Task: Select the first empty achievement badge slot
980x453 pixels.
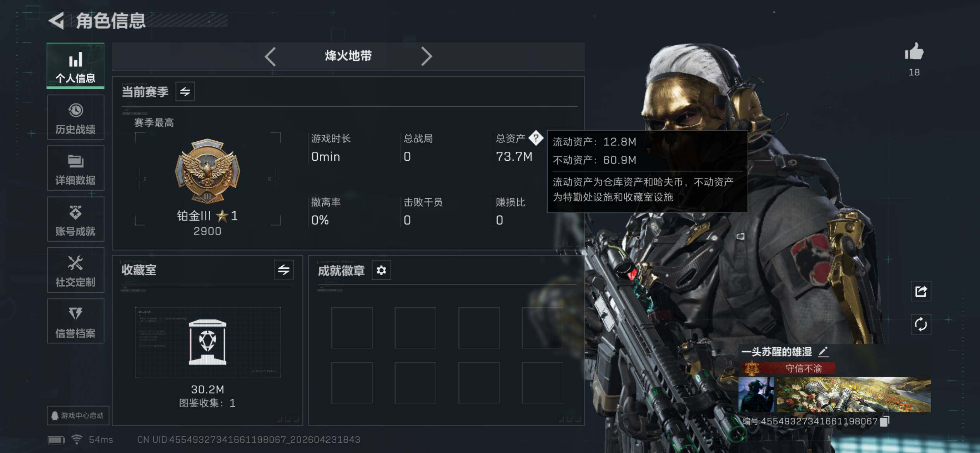Action: (x=352, y=328)
